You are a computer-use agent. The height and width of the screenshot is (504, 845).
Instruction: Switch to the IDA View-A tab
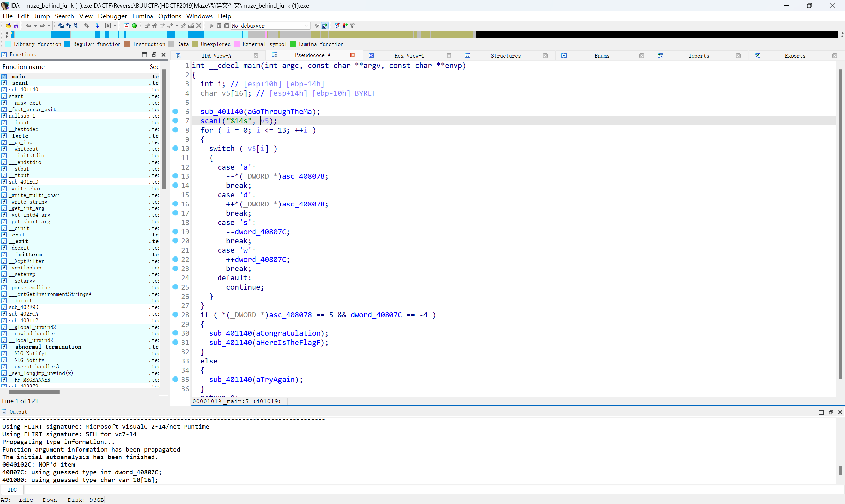[x=217, y=56]
